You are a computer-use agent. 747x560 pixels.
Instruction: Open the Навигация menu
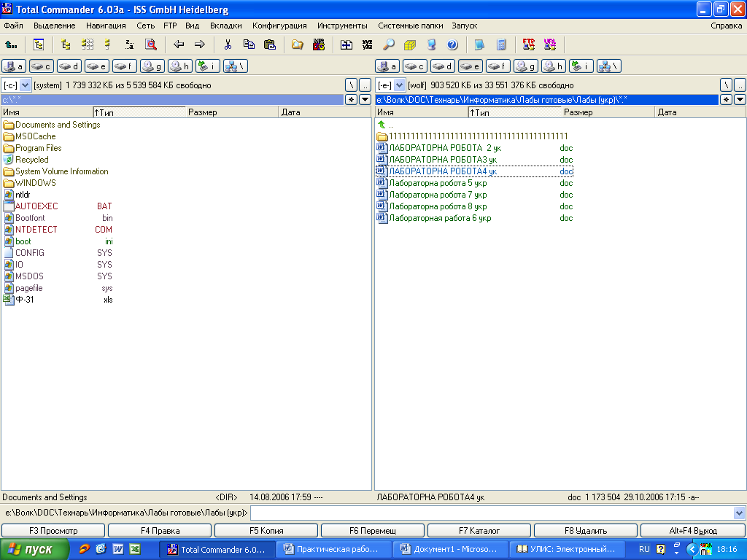(106, 26)
